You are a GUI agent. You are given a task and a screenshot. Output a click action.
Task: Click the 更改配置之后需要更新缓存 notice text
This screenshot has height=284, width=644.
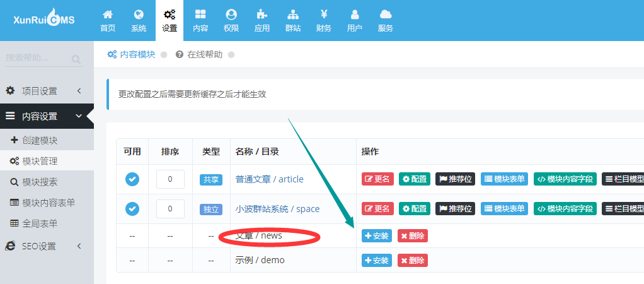[192, 94]
